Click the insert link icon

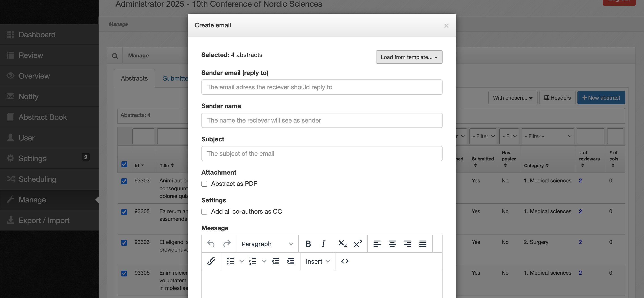tap(211, 261)
